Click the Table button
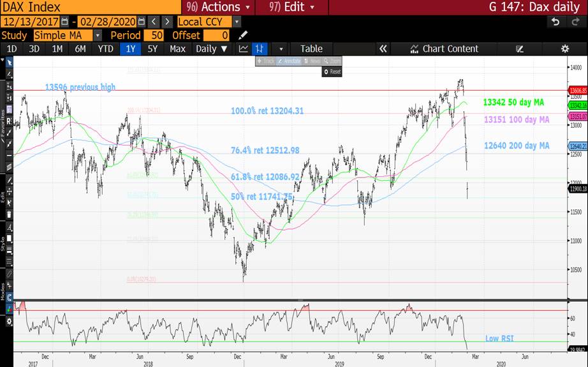Viewport: 588px width, 367px height. pyautogui.click(x=311, y=49)
